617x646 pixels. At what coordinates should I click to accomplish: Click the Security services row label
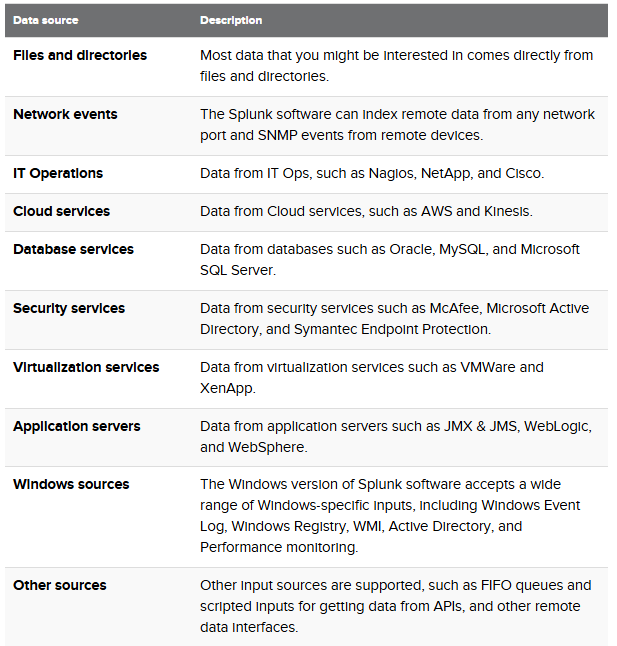click(x=69, y=308)
